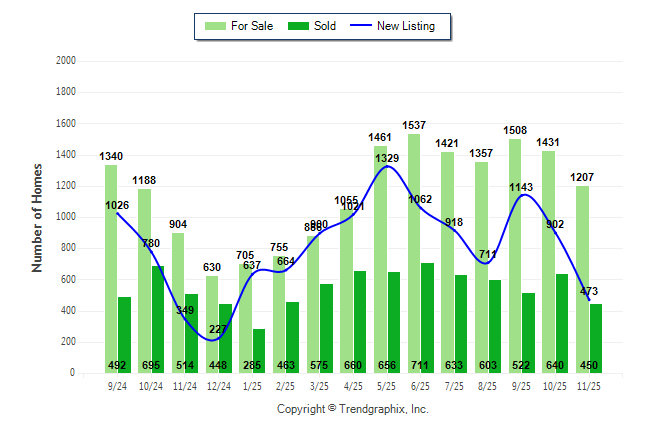The height and width of the screenshot is (434, 646).
Task: Click the light green For Sale legend swatch
Action: coord(215,26)
